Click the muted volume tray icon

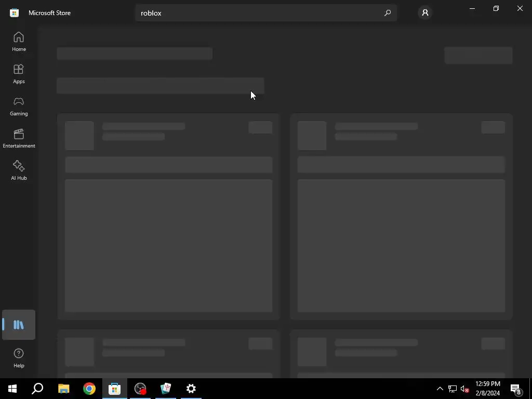click(464, 389)
